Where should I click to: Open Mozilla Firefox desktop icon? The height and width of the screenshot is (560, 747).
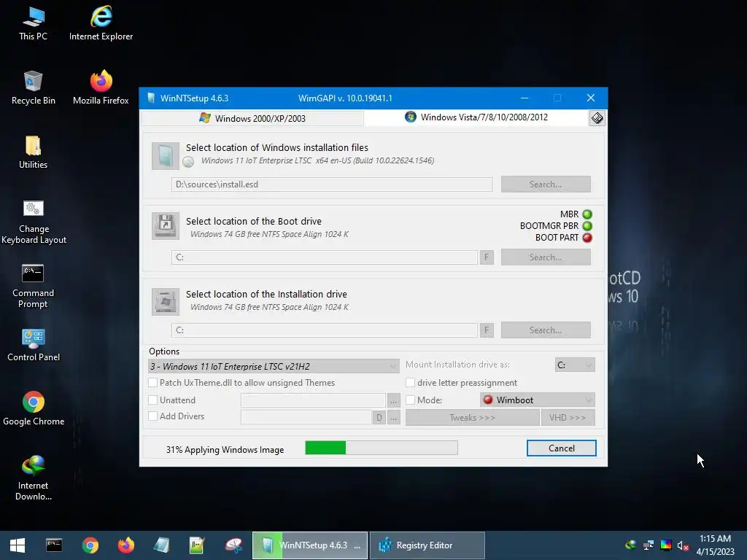tap(101, 87)
